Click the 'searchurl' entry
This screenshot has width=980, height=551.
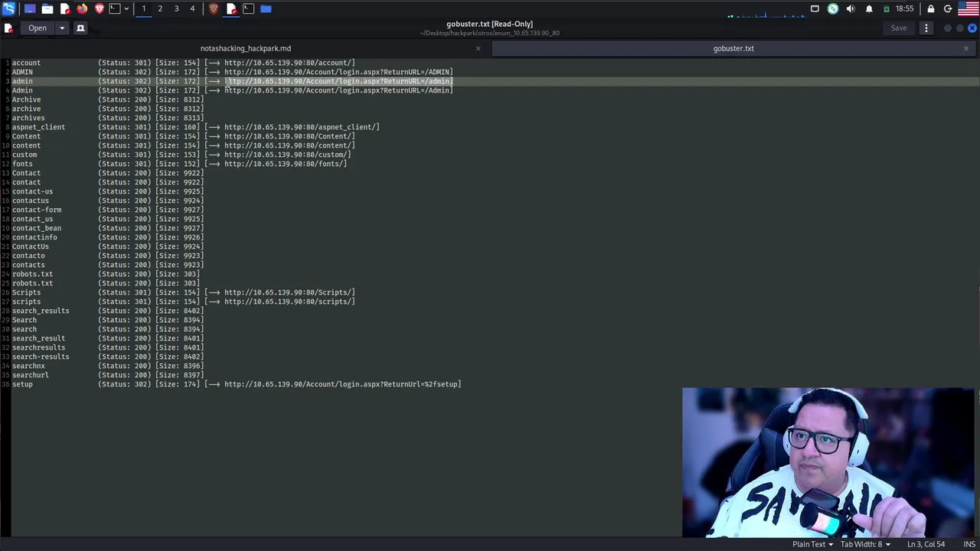pos(31,375)
